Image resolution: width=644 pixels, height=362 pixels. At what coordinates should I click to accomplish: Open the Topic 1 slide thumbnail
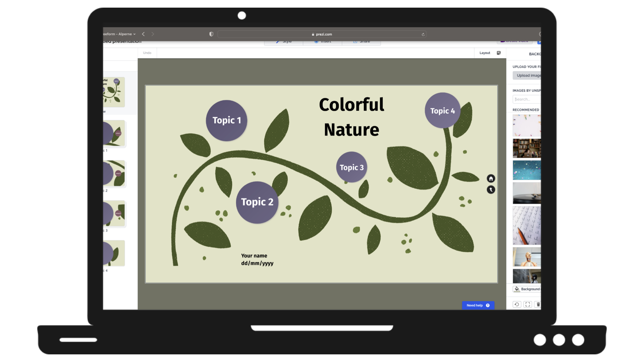pyautogui.click(x=114, y=133)
